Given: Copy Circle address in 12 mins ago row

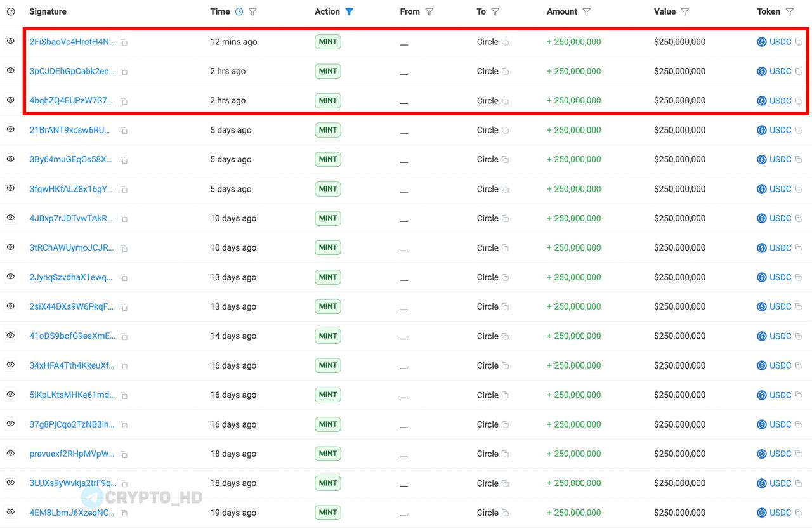Looking at the screenshot, I should tap(506, 42).
